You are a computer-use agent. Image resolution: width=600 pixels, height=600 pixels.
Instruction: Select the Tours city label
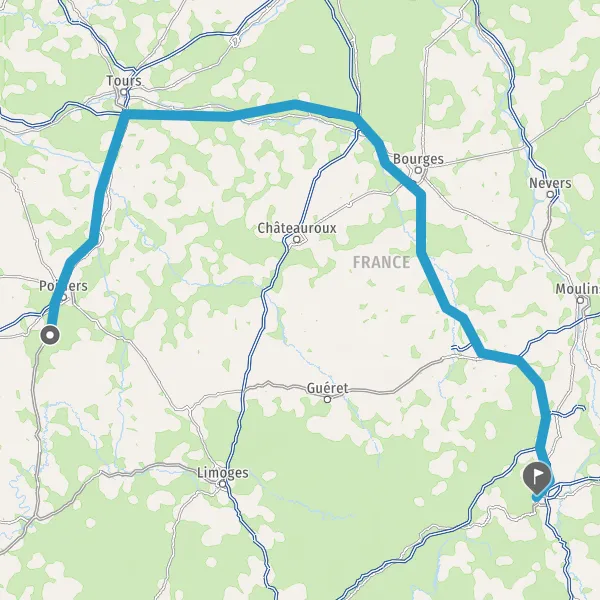[x=124, y=81]
